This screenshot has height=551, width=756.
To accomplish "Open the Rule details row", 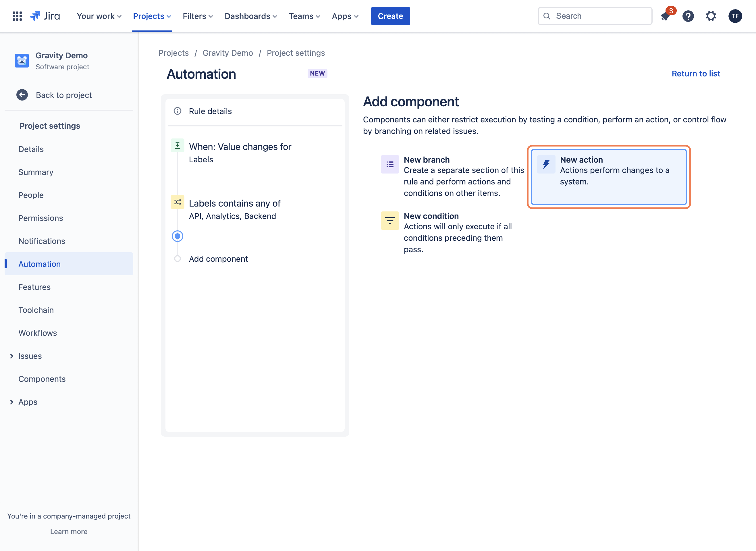I will tap(255, 111).
